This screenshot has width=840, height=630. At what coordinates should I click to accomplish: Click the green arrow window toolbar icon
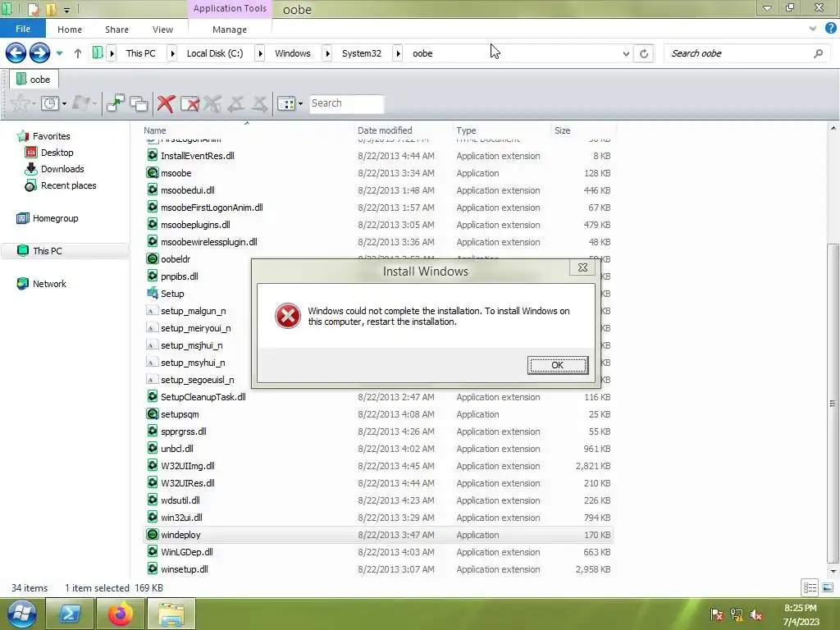(115, 103)
